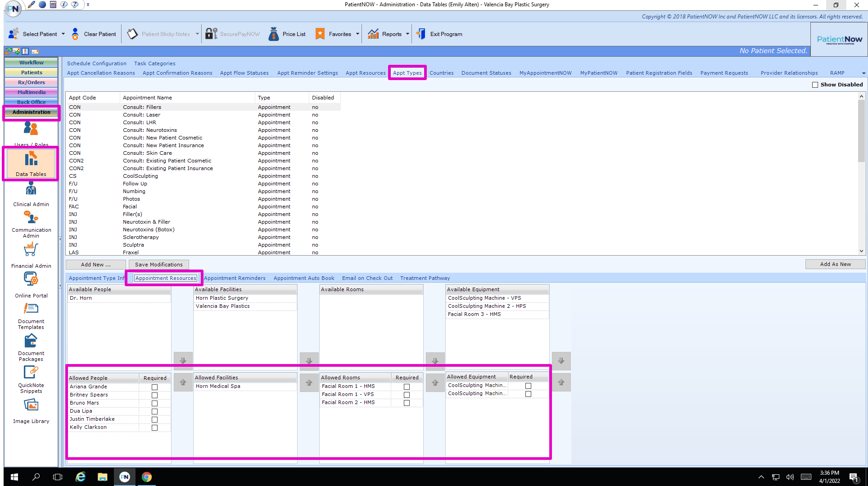Open the Countries data table tab
This screenshot has height=486, width=868.
441,72
